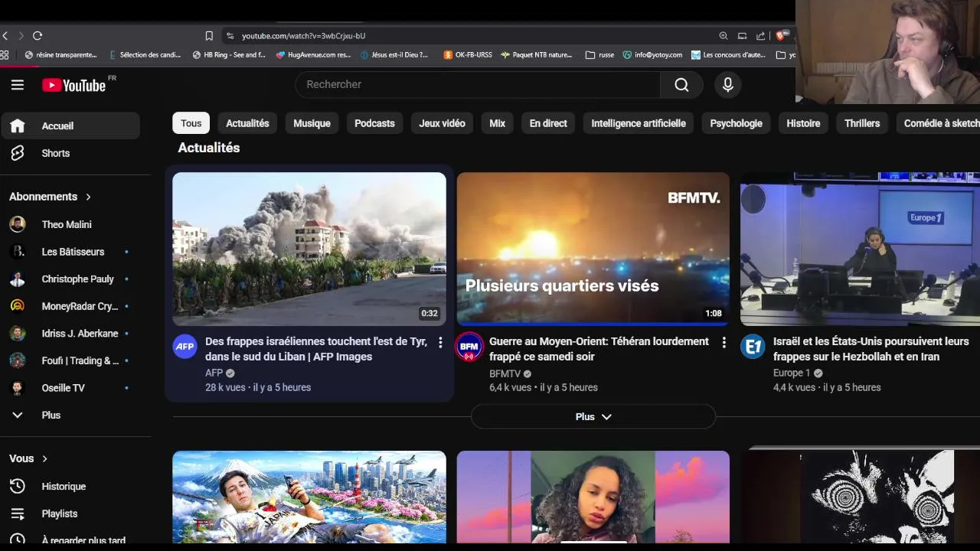The height and width of the screenshot is (551, 980).
Task: Select the Intelligence artificielle chip
Action: coord(639,123)
